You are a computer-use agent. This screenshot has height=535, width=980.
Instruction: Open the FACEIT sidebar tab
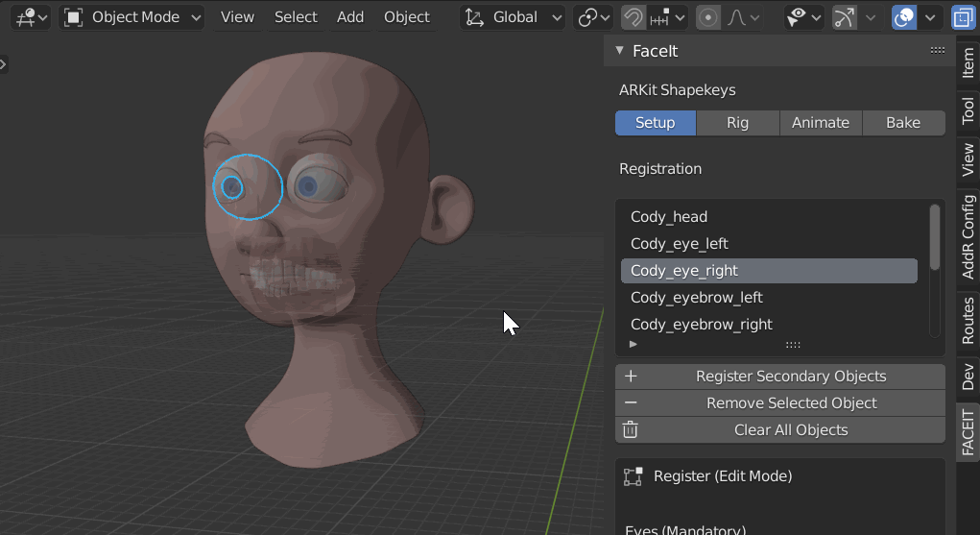(968, 432)
